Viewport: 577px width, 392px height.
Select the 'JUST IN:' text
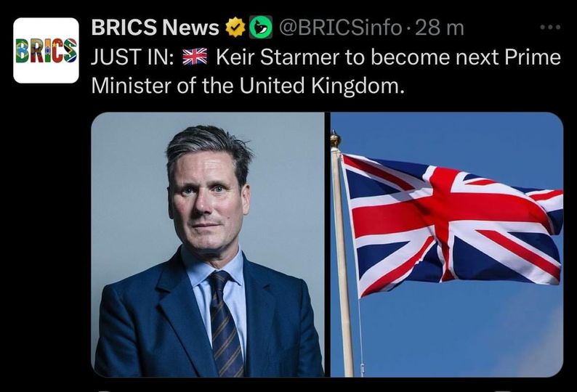coord(132,57)
